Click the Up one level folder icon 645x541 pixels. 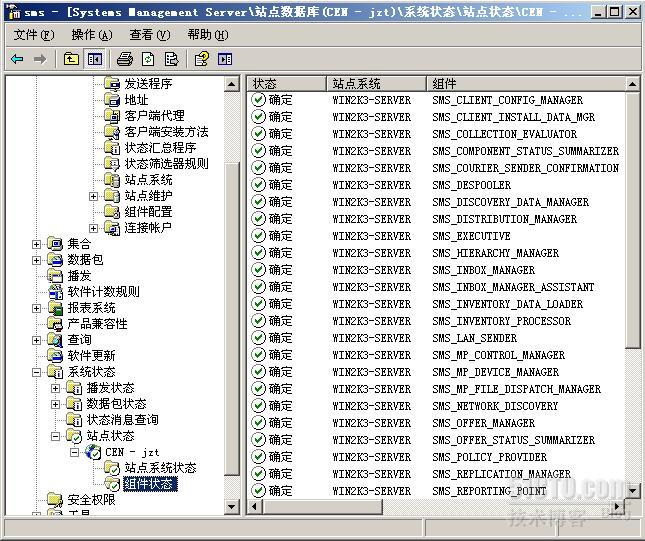tap(71, 59)
